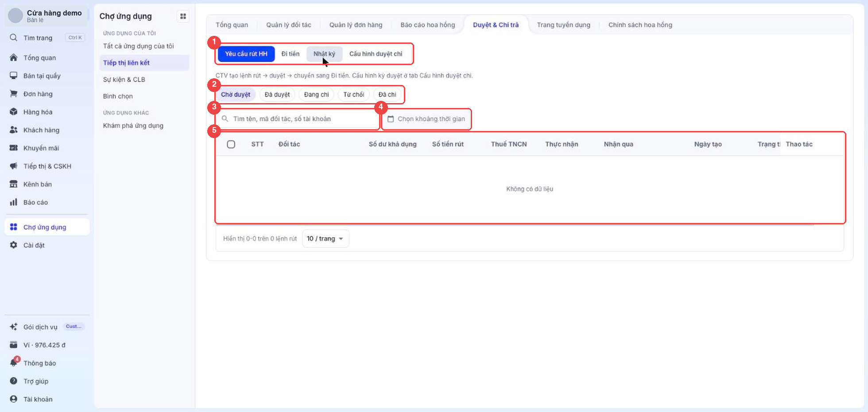Click the Số tiền rút column header
This screenshot has width=868, height=412.
click(x=448, y=144)
